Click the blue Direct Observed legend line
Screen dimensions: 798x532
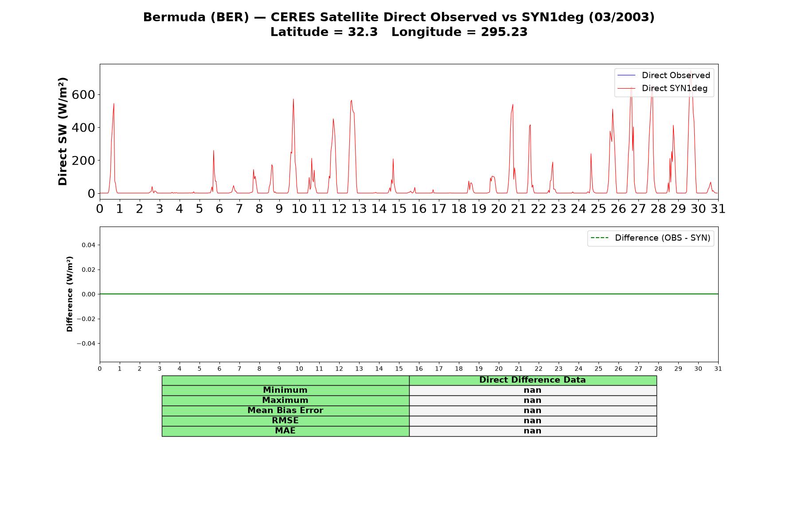pos(626,75)
